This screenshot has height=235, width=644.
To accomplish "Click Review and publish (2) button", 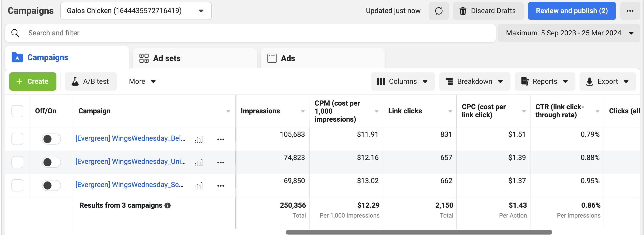I will (x=572, y=11).
